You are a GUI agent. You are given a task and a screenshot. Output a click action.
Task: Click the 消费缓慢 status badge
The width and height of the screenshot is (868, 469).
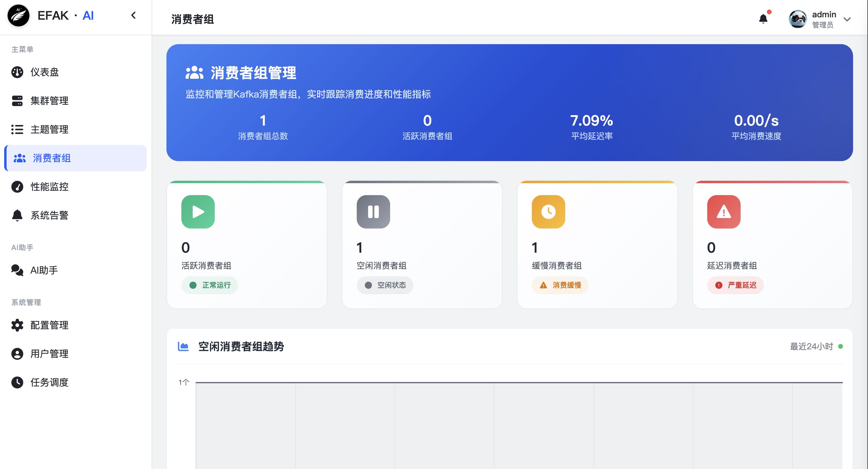point(560,286)
